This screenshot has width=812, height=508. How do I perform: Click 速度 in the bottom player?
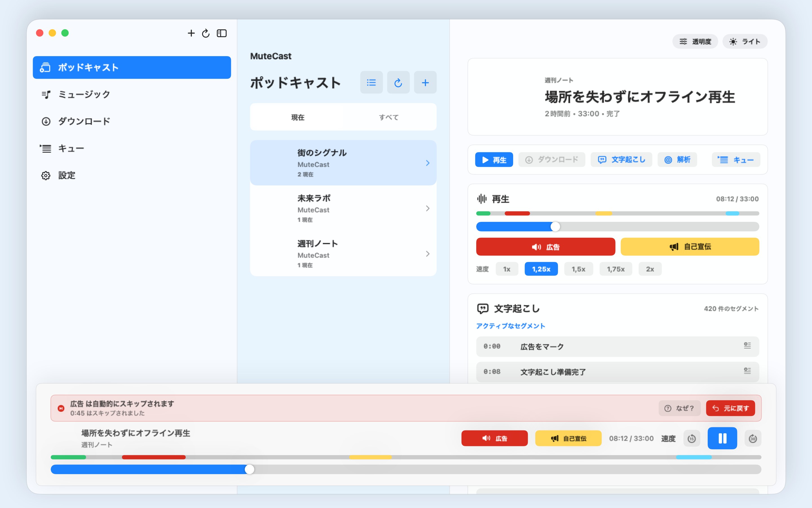pyautogui.click(x=668, y=439)
